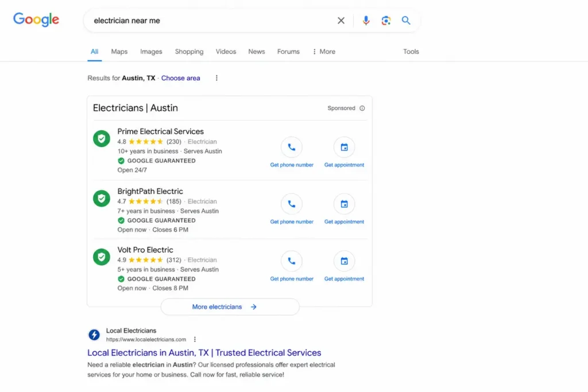Go to the News tab
The image size is (588, 392).
click(x=257, y=52)
